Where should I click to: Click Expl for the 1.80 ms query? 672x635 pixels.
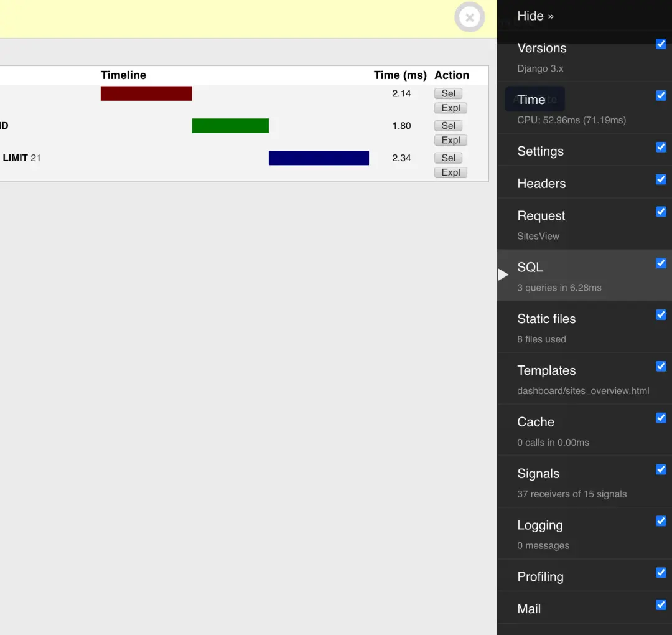[x=450, y=140]
